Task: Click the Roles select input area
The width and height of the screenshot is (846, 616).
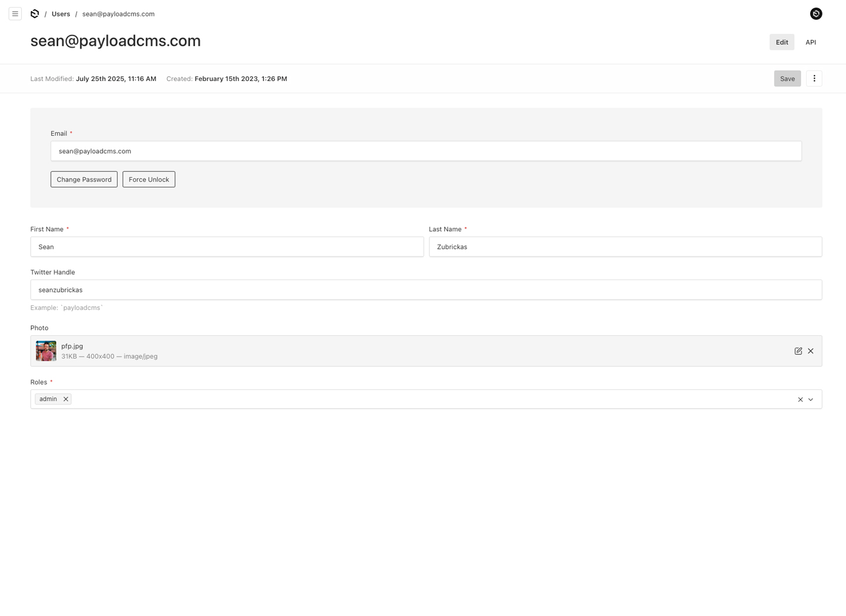Action: [x=426, y=399]
